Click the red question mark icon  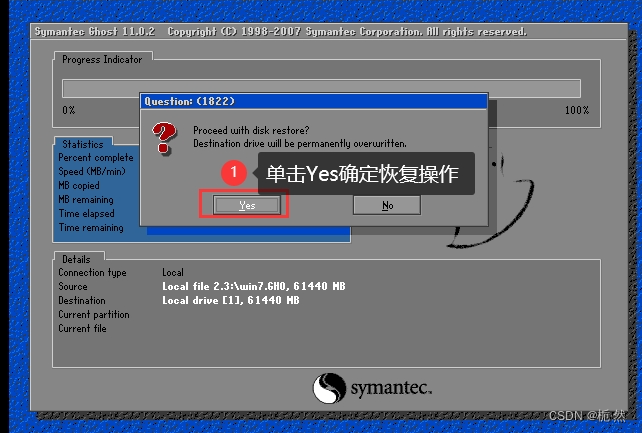[164, 138]
